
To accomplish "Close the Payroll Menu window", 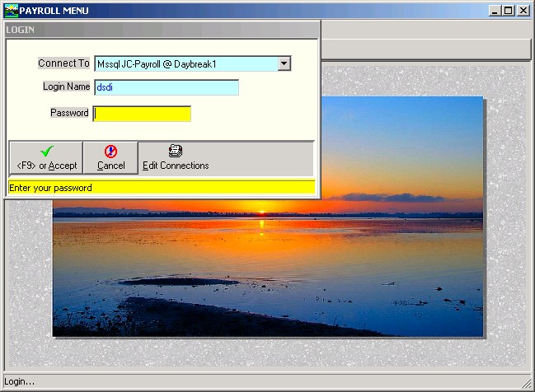I will (x=523, y=11).
